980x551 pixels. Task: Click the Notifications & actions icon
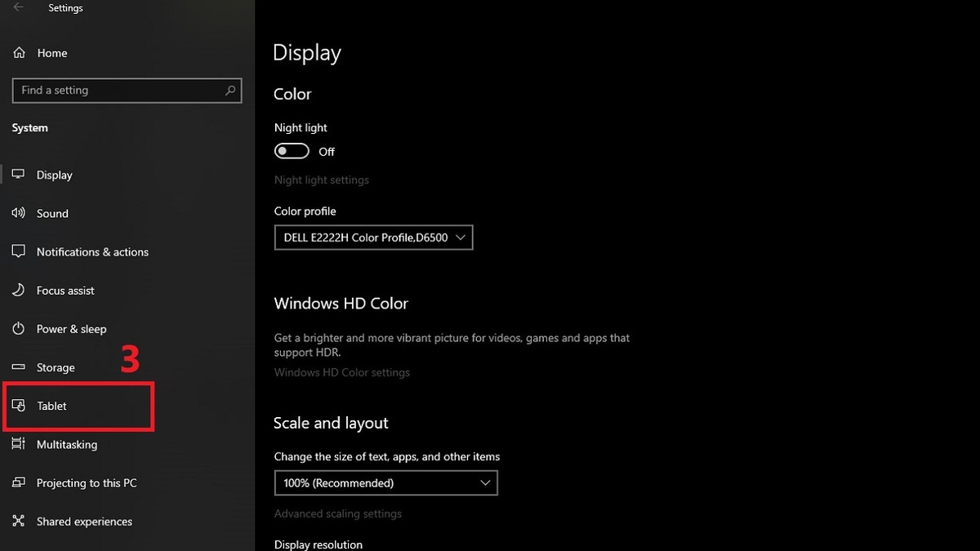(18, 251)
